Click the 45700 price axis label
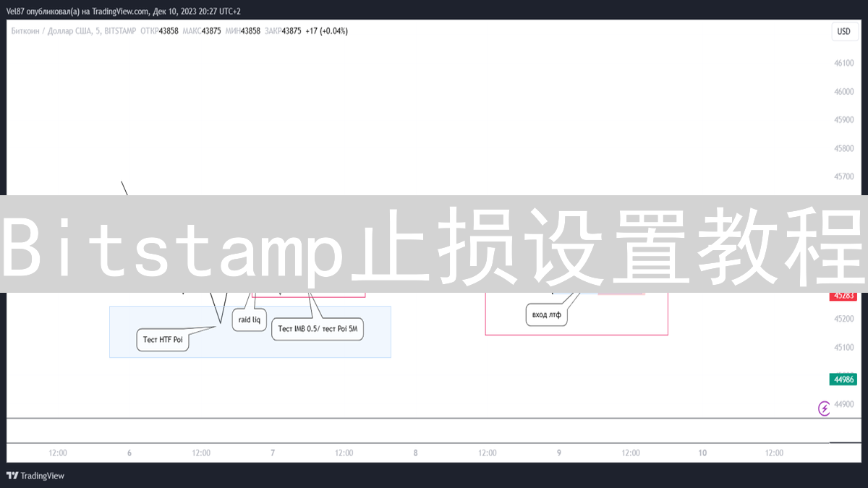Viewport: 868px width, 488px height. [843, 176]
